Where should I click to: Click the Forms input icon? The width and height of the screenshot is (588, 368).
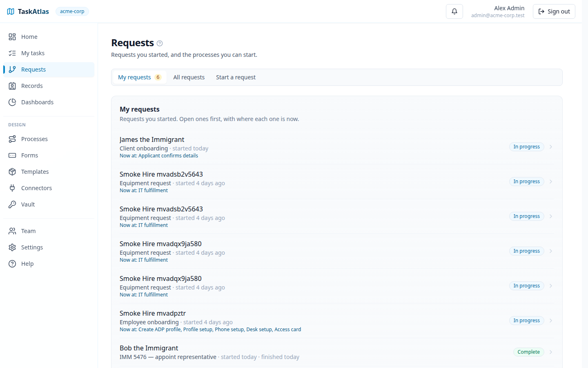[12, 155]
